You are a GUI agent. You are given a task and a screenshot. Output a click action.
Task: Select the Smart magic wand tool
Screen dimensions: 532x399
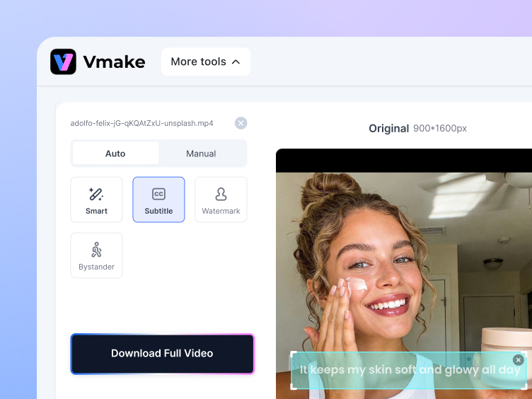point(97,199)
